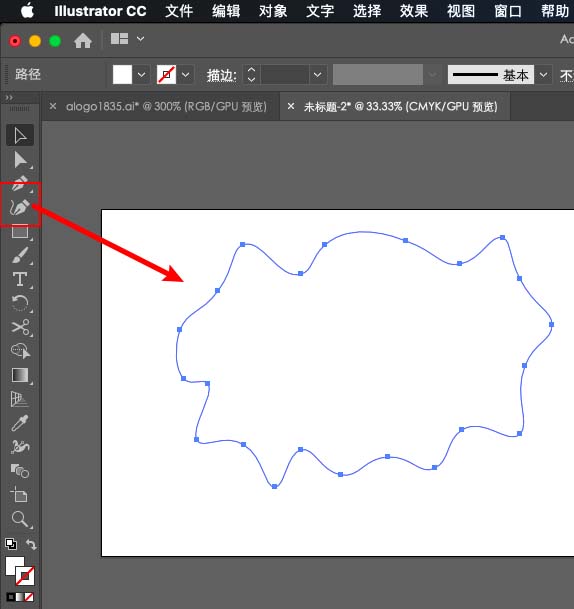This screenshot has height=609, width=574.
Task: Select the Rotate tool
Action: click(20, 303)
